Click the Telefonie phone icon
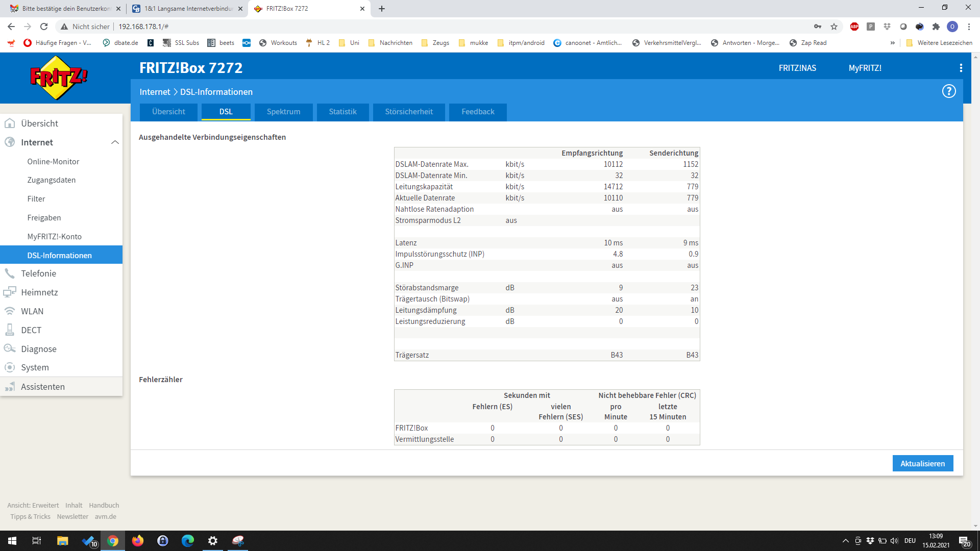980x551 pixels. tap(10, 273)
